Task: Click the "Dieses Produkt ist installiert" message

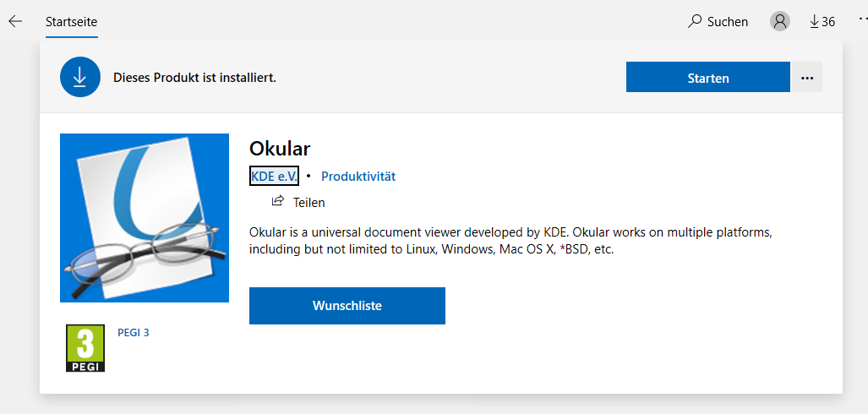Action: [x=194, y=78]
